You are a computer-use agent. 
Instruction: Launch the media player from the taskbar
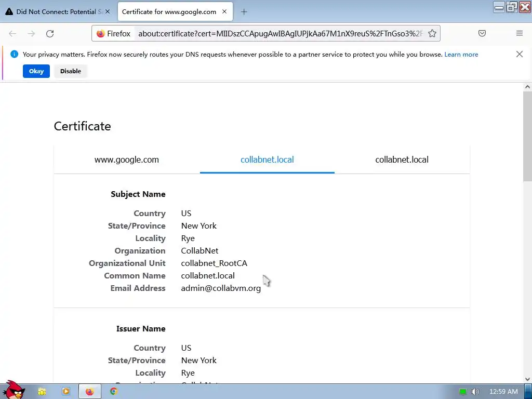(x=66, y=392)
